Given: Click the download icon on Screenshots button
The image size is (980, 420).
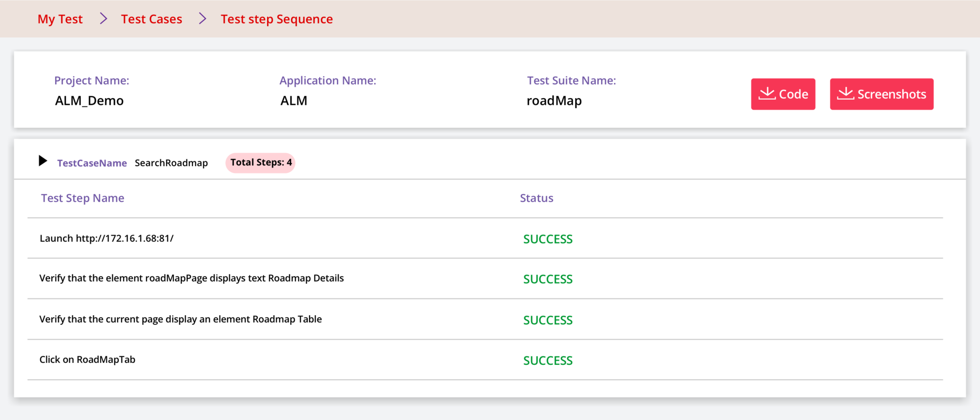Looking at the screenshot, I should click(845, 93).
